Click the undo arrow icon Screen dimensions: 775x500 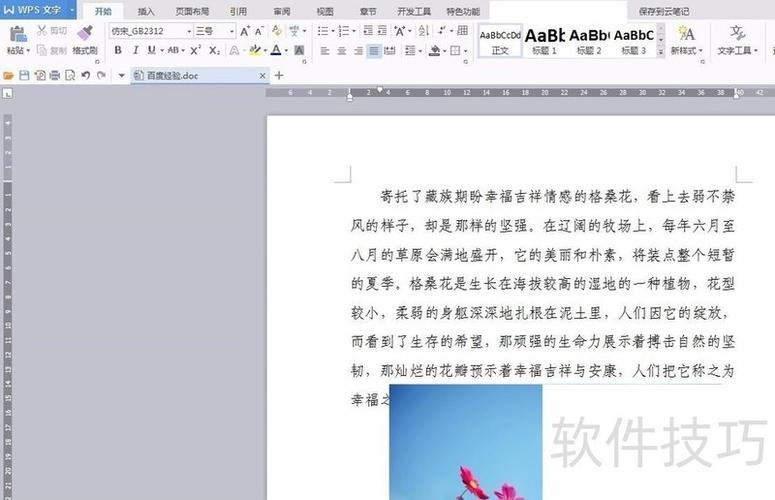pos(86,76)
